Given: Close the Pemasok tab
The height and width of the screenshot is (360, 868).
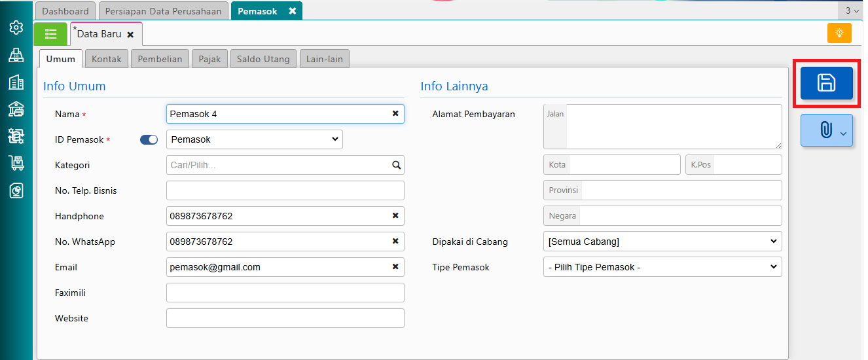Looking at the screenshot, I should 292,11.
